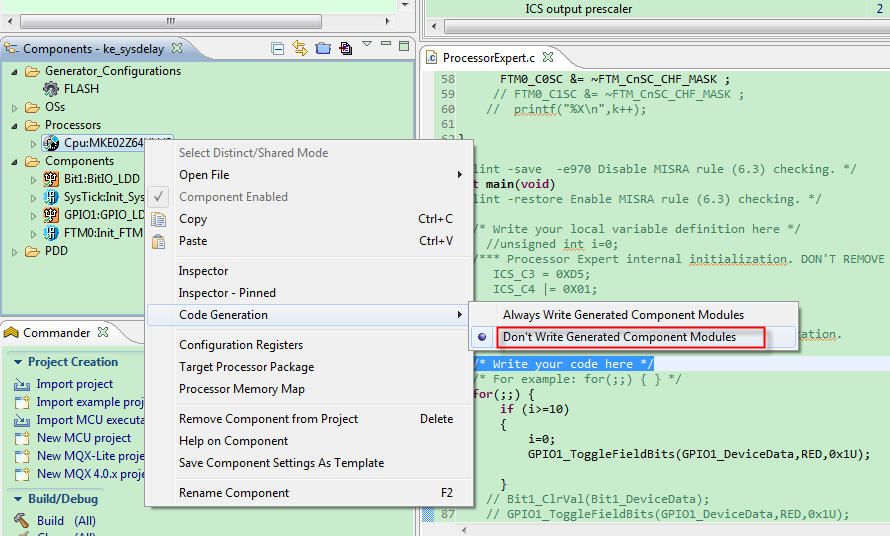Click the GPIO1:GPIO_LDD component icon
890x536 pixels.
[51, 215]
